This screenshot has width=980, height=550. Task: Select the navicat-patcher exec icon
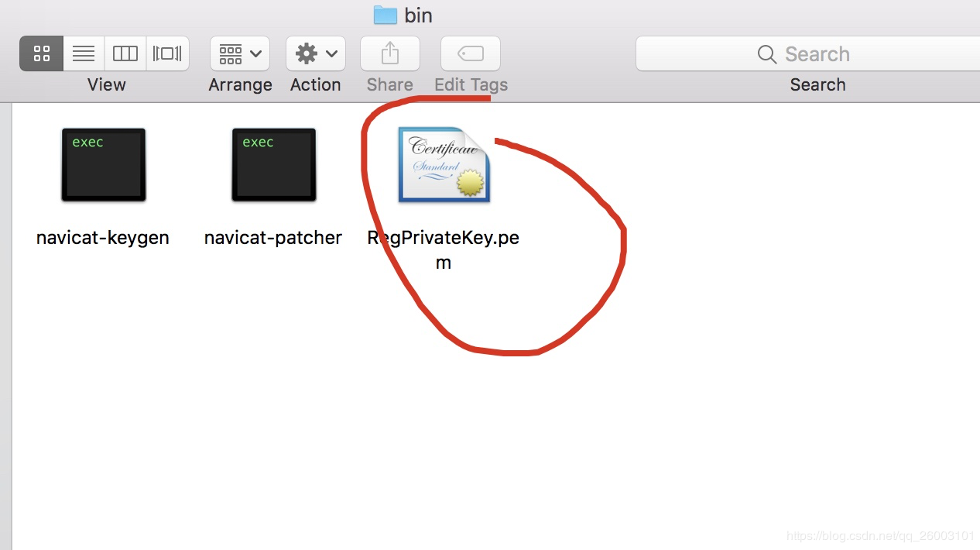(274, 164)
